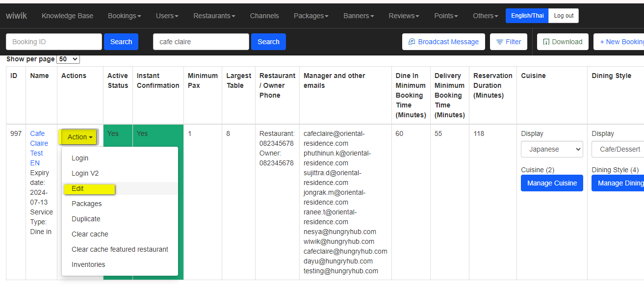Open Inventories from the Action menu

[x=88, y=264]
